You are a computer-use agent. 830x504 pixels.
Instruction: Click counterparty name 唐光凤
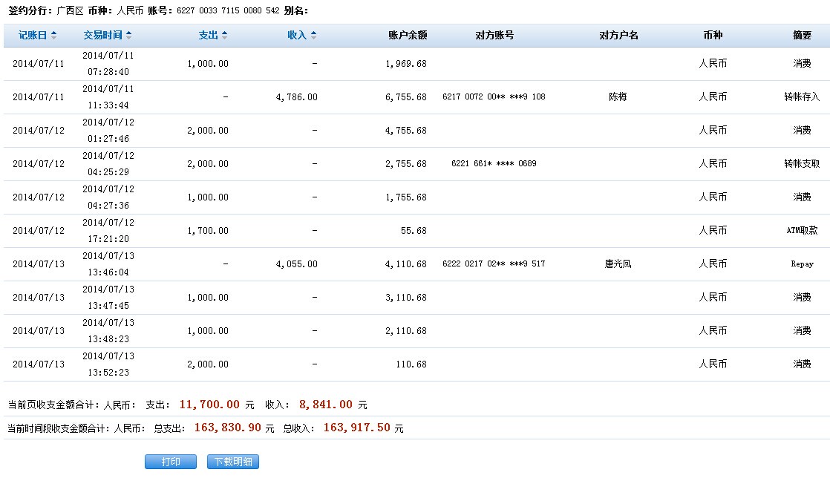point(618,264)
